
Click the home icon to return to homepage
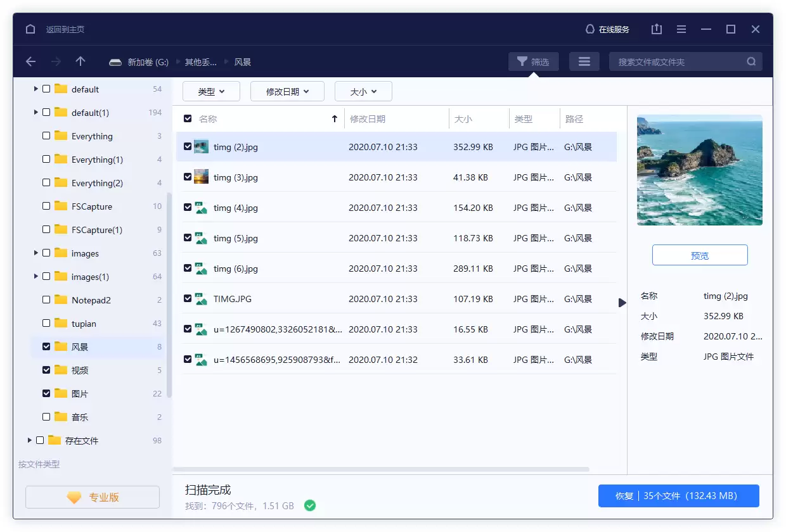30,28
